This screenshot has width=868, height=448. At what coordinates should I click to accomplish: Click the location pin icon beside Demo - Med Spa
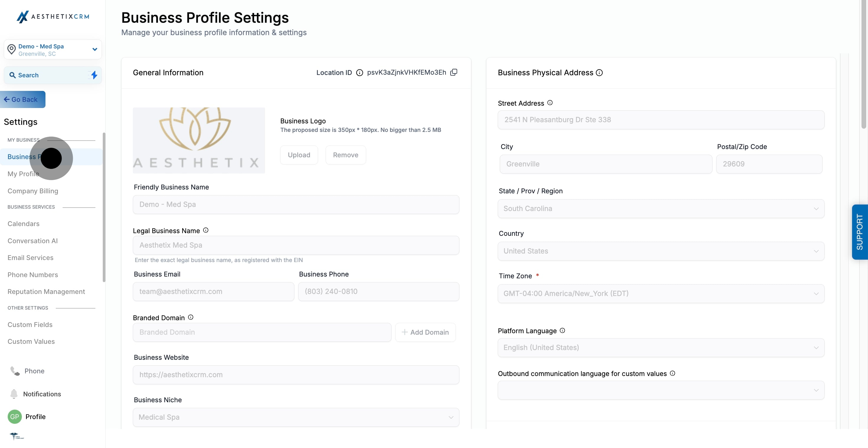coord(12,49)
